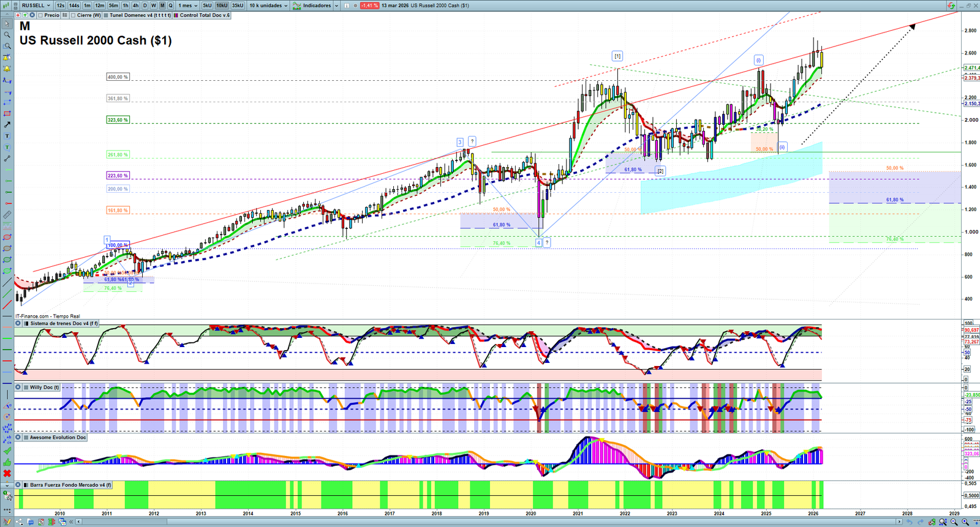Close the Sistema de trenes Doc v4 panel

(18, 323)
